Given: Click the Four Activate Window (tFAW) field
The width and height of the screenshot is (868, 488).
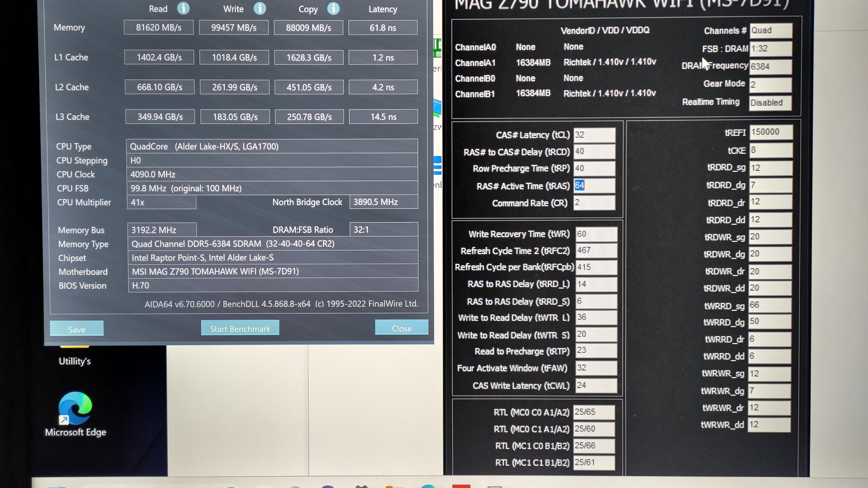Looking at the screenshot, I should [x=596, y=368].
